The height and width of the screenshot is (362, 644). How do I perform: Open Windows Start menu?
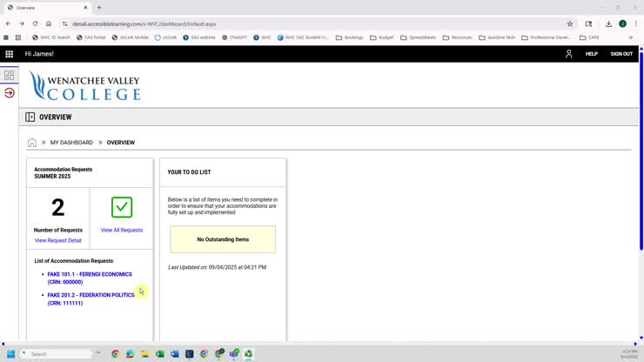[x=10, y=354]
